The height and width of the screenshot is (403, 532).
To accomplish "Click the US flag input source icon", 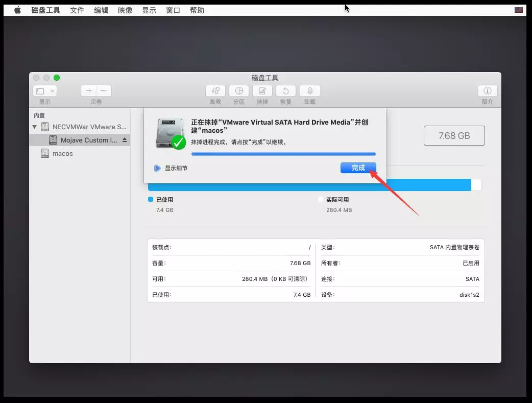I will point(518,10).
